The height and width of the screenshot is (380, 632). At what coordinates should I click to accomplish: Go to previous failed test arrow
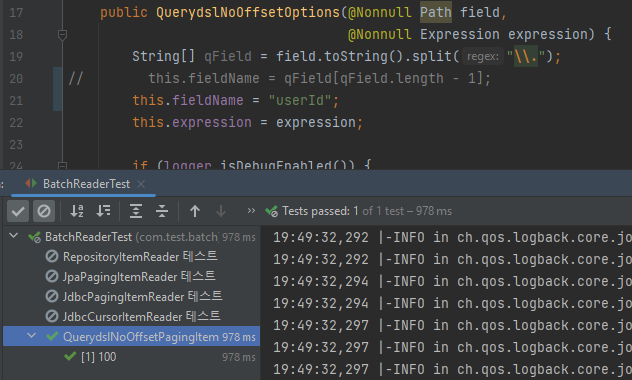click(x=195, y=211)
